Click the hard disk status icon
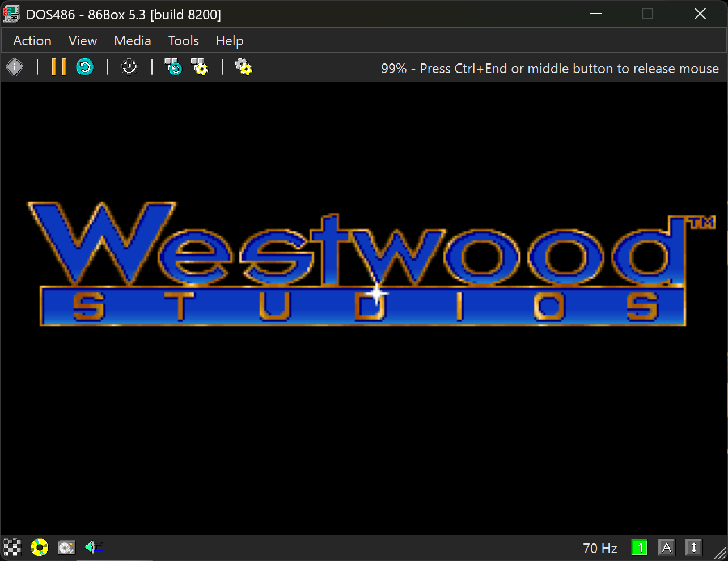 tap(66, 547)
